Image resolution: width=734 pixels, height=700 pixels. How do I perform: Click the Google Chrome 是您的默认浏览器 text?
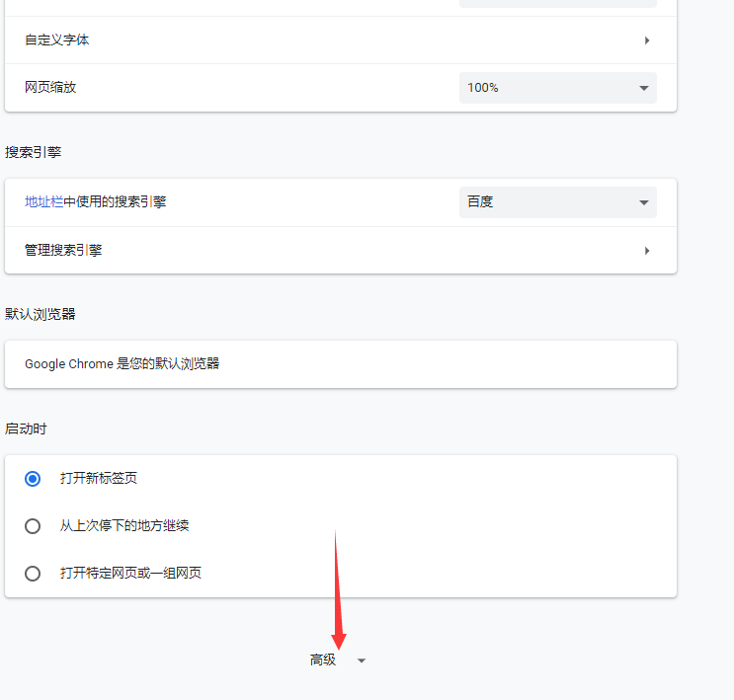pyautogui.click(x=122, y=363)
